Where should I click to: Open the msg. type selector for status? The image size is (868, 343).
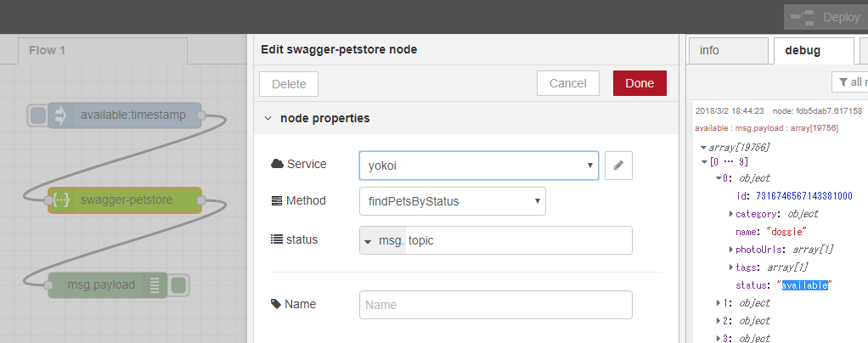(384, 240)
